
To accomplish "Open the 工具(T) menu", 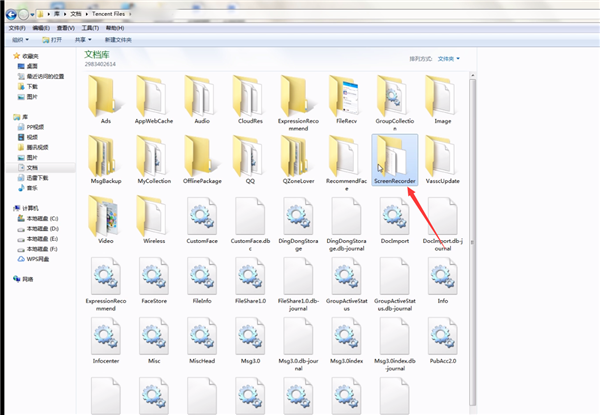I will 90,28.
